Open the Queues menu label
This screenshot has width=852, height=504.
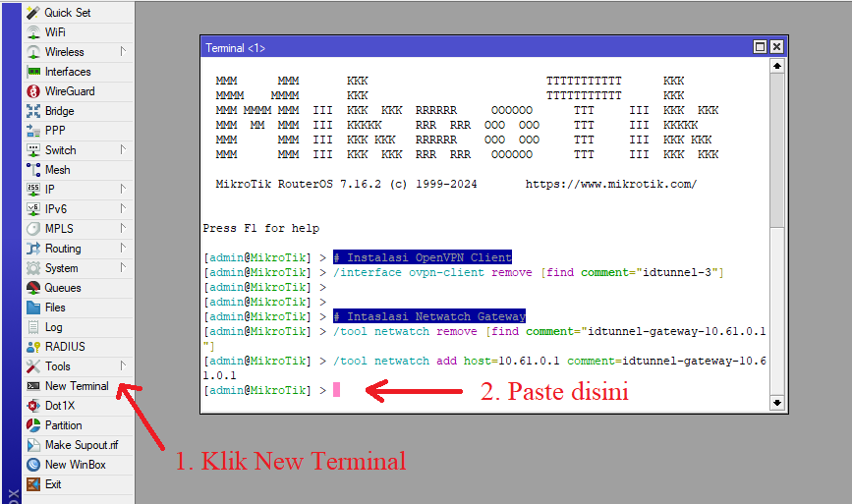pos(63,288)
